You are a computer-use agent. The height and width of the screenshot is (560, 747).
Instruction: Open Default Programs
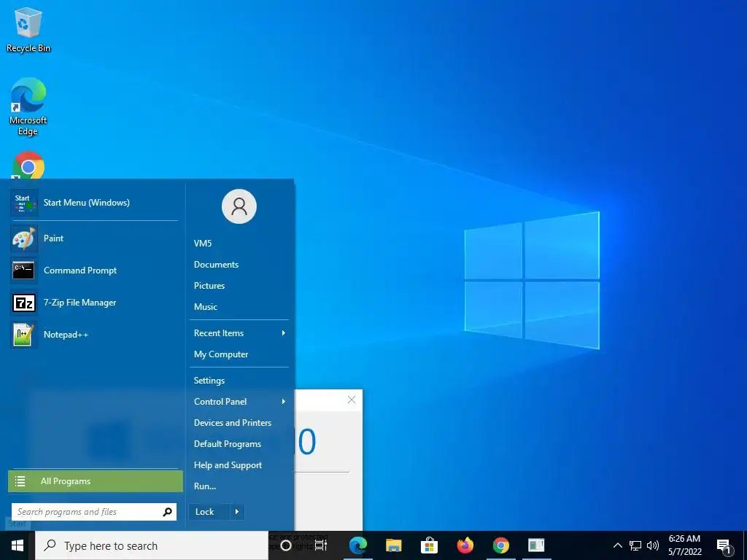(228, 444)
